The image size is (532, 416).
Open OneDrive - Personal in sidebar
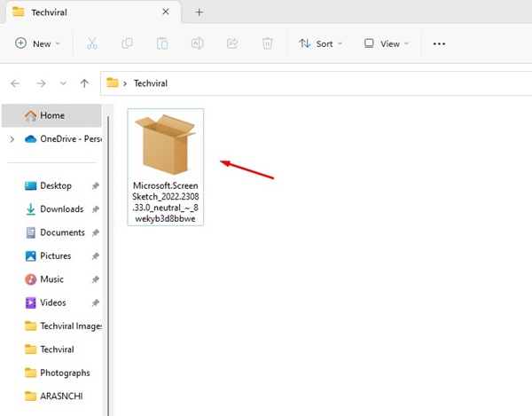pos(63,139)
